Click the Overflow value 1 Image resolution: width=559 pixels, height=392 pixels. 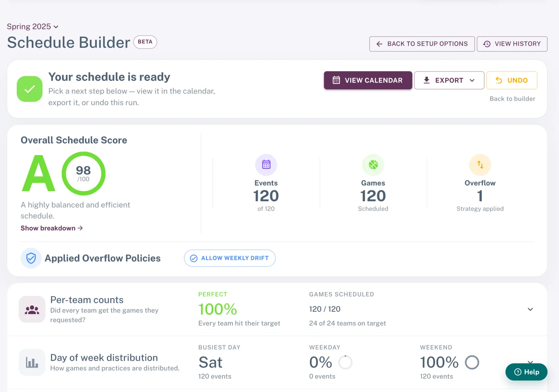pos(480,196)
